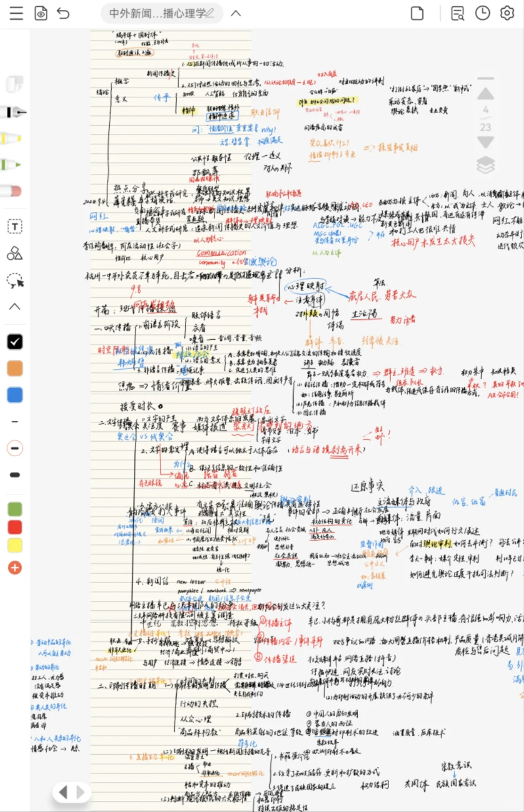Choose the red color swatch
Image resolution: width=524 pixels, height=812 pixels.
(x=15, y=527)
